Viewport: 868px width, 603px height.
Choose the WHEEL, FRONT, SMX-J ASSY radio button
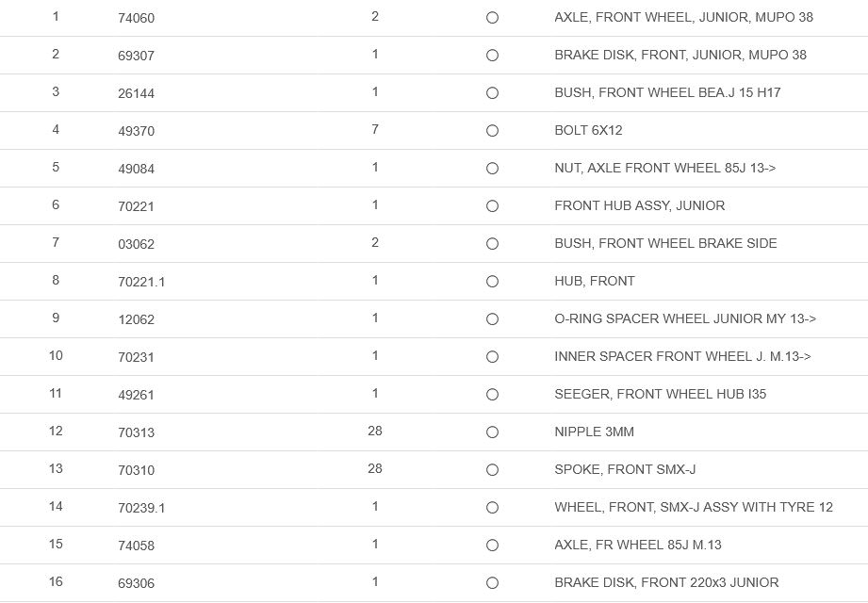click(492, 508)
